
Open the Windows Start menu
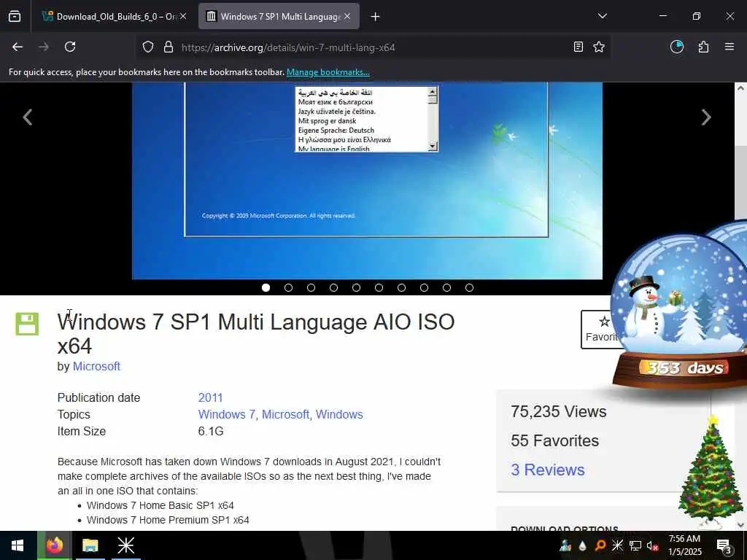click(18, 545)
